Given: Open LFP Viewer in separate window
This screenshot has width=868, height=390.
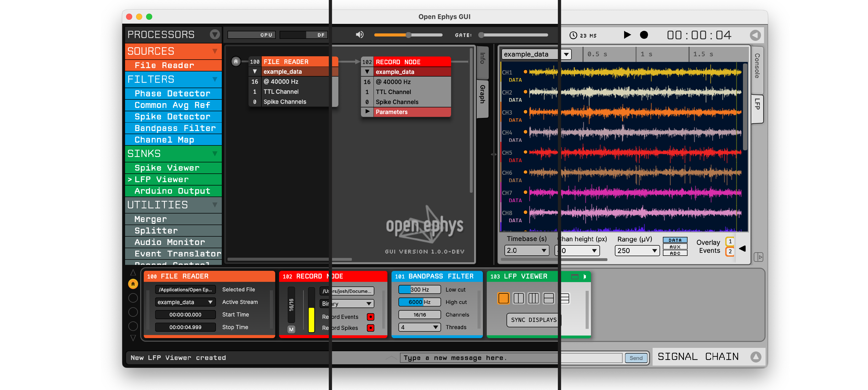Looking at the screenshot, I should 575,277.
